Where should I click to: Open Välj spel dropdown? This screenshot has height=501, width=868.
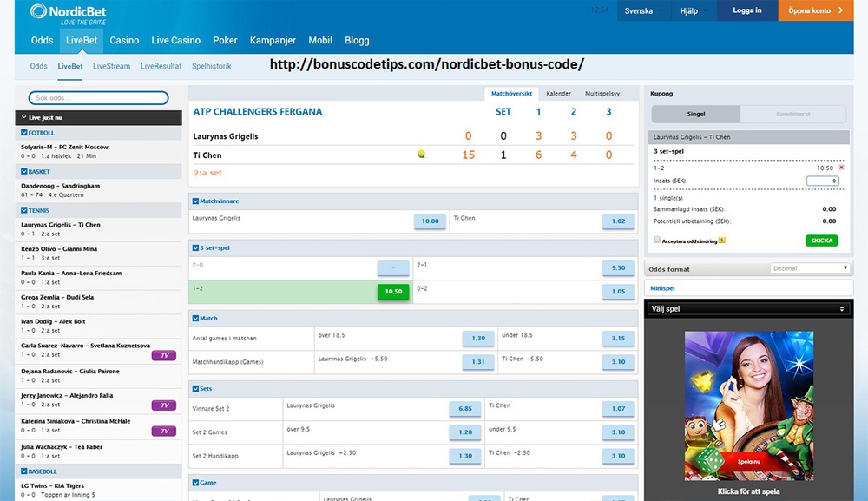(748, 309)
